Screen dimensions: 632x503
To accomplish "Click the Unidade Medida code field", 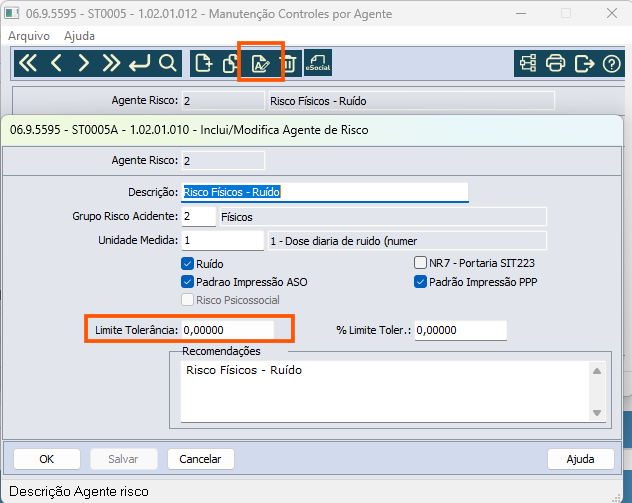I will click(222, 241).
